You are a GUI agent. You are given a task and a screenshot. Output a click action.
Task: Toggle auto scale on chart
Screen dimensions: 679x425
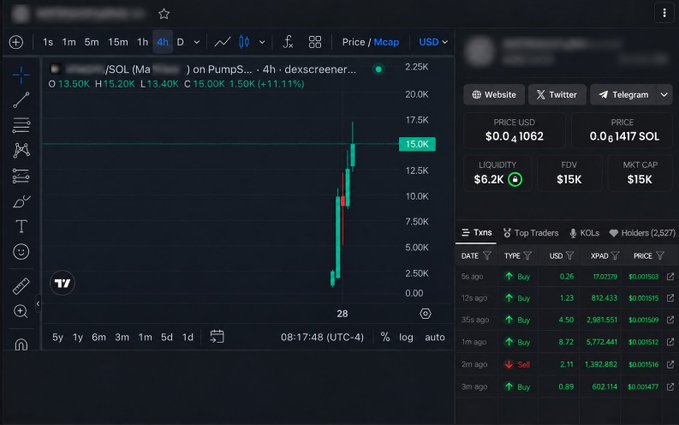point(435,337)
